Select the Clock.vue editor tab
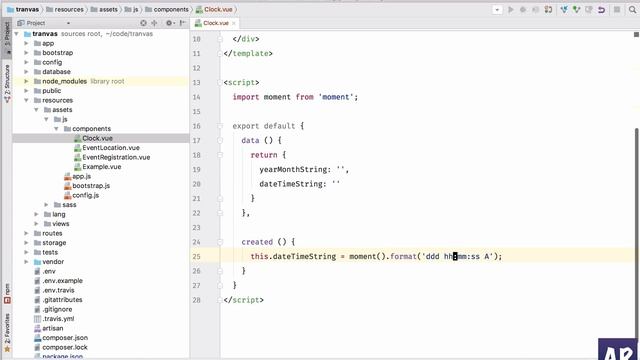This screenshot has height=360, width=640. pyautogui.click(x=216, y=23)
